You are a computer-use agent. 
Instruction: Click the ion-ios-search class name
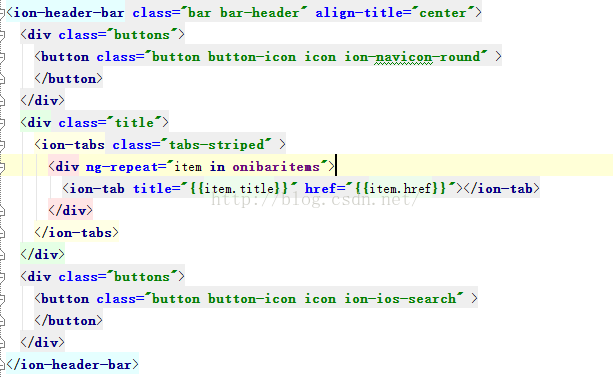(x=400, y=299)
